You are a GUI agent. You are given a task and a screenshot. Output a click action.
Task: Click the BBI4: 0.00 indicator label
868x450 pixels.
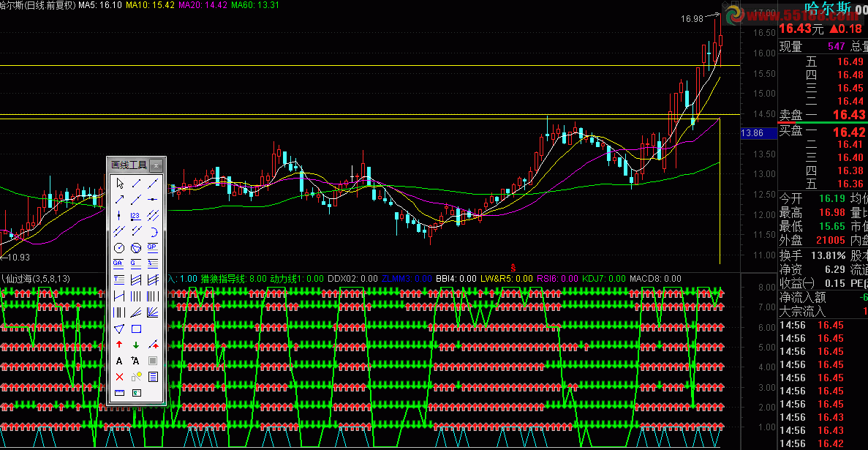(x=456, y=278)
